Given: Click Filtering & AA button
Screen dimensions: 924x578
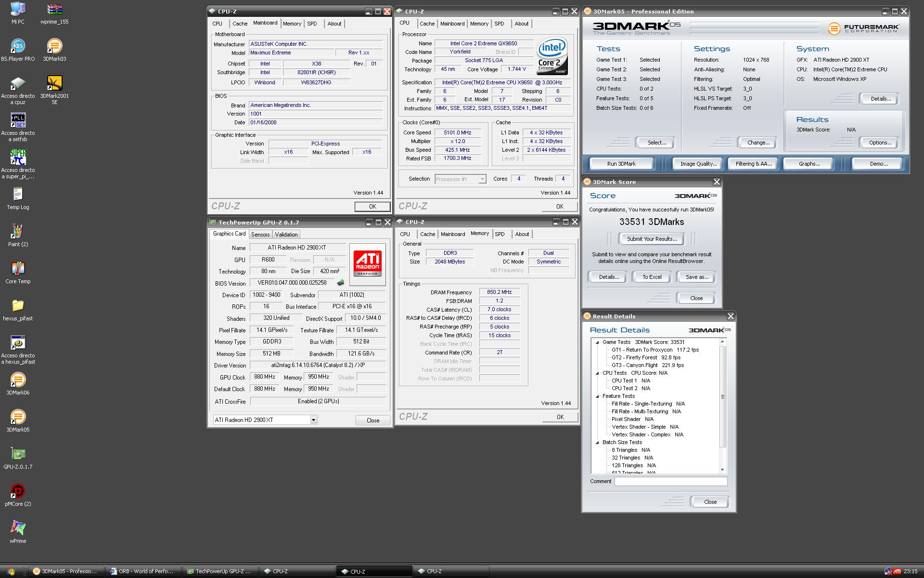Looking at the screenshot, I should point(753,164).
